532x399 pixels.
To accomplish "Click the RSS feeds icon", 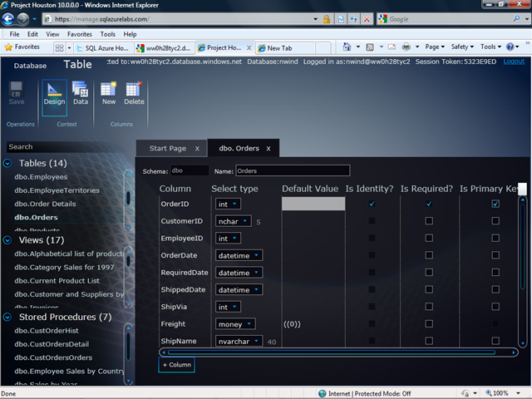I will tap(370, 47).
